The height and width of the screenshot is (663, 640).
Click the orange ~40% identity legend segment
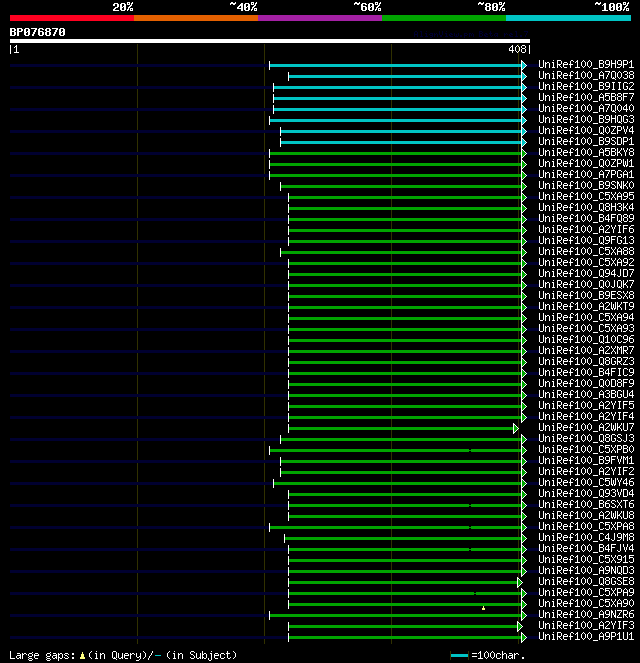196,18
